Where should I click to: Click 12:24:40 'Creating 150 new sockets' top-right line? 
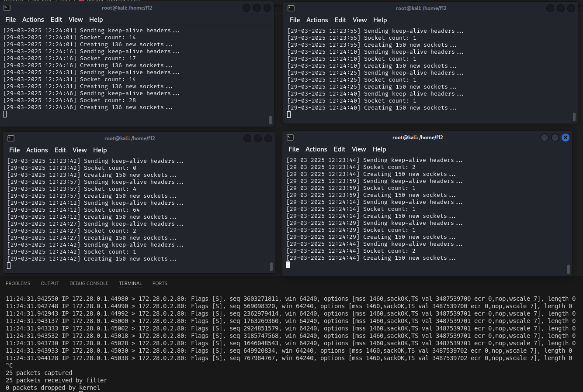coord(372,108)
